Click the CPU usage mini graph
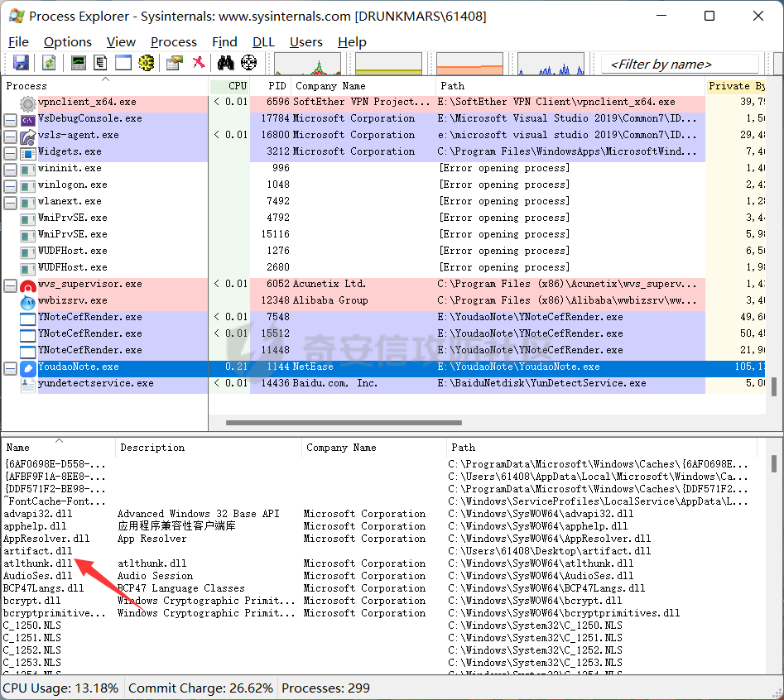This screenshot has height=700, width=784. (x=307, y=64)
